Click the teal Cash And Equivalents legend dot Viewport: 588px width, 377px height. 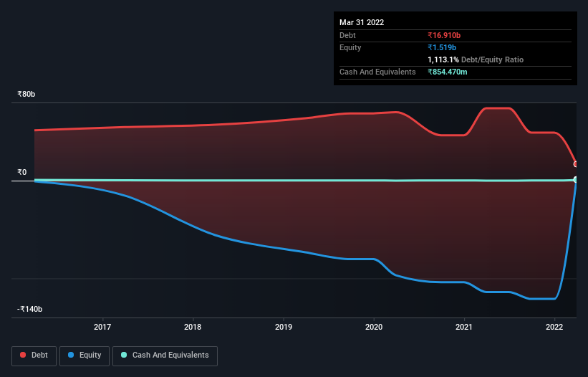[124, 355]
